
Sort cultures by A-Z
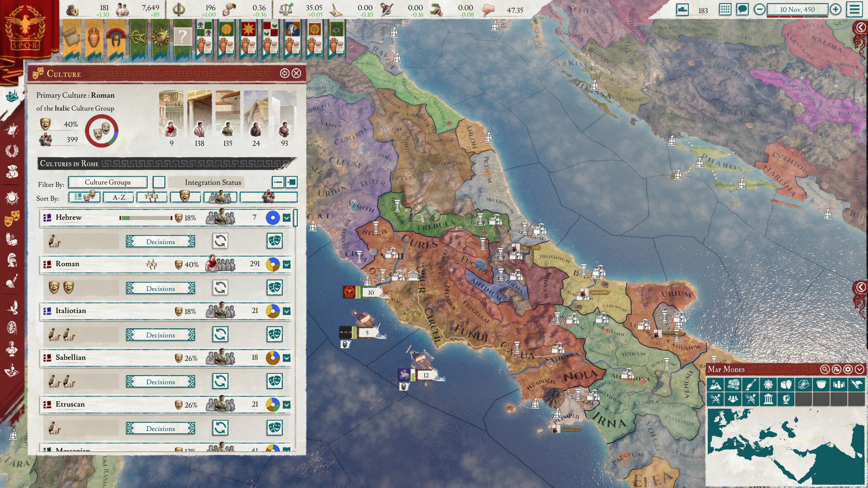coord(118,197)
